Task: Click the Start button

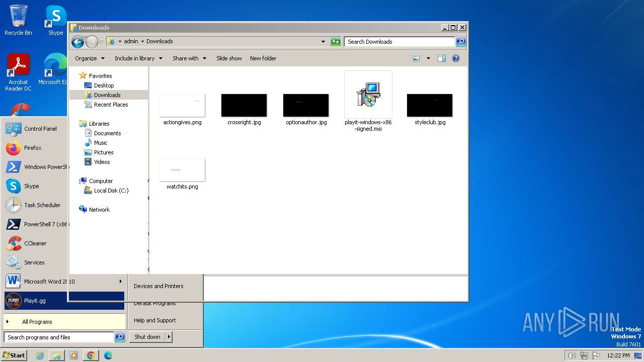Action: [x=14, y=355]
